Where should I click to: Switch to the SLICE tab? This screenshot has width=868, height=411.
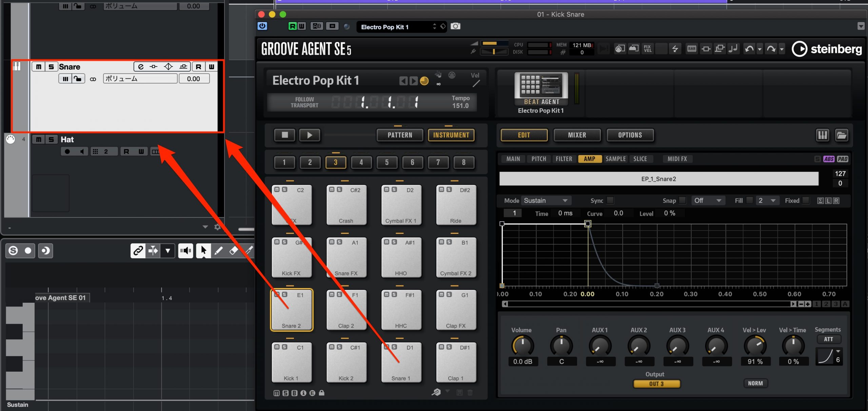640,159
